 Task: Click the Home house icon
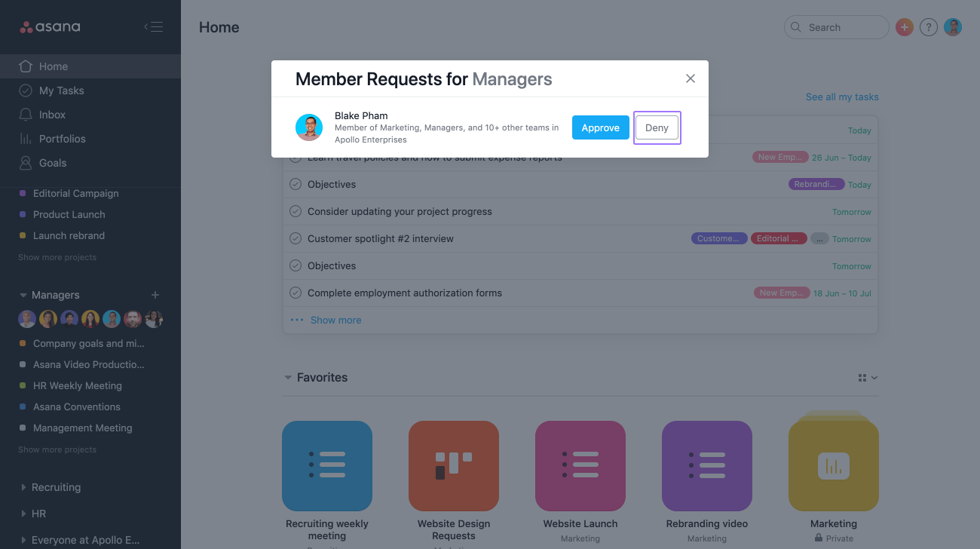[x=26, y=66]
